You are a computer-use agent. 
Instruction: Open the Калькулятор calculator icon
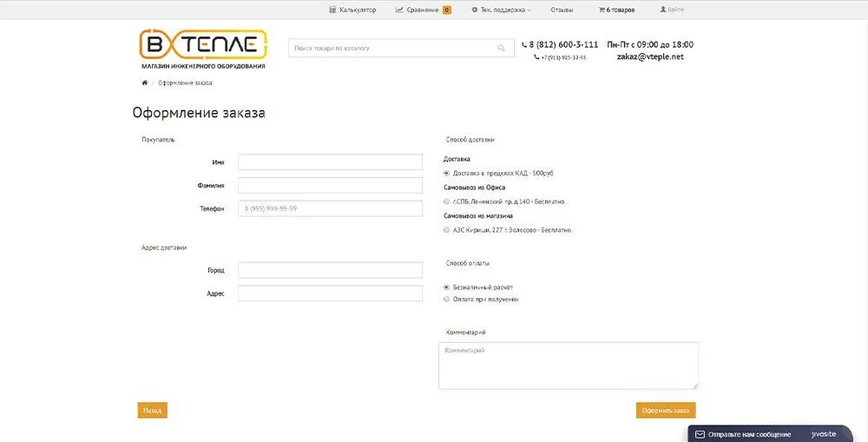point(332,10)
